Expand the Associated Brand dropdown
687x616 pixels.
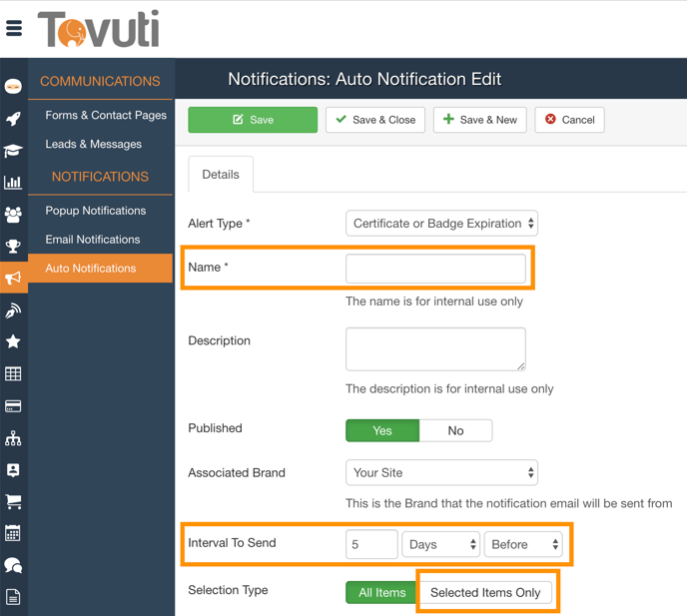click(x=441, y=472)
